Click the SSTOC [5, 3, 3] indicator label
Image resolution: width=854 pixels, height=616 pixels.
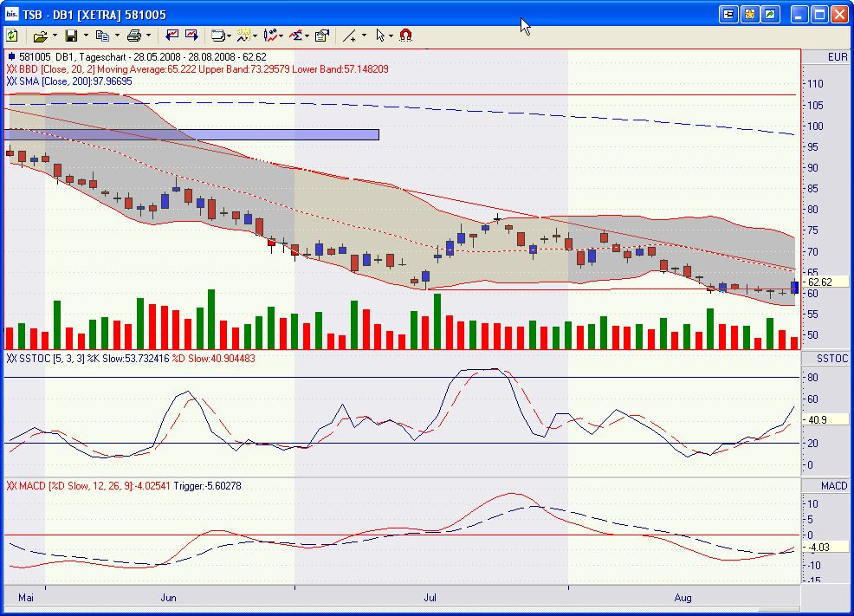[x=131, y=359]
